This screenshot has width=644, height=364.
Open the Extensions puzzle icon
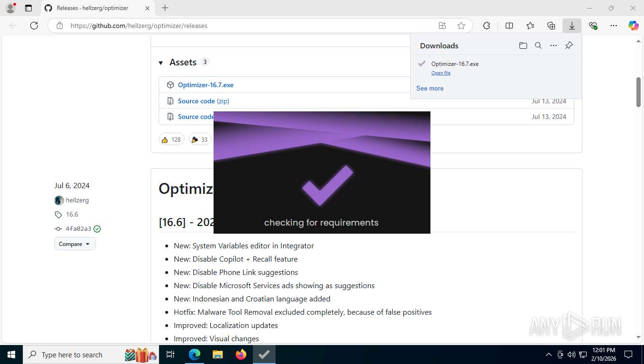click(486, 26)
